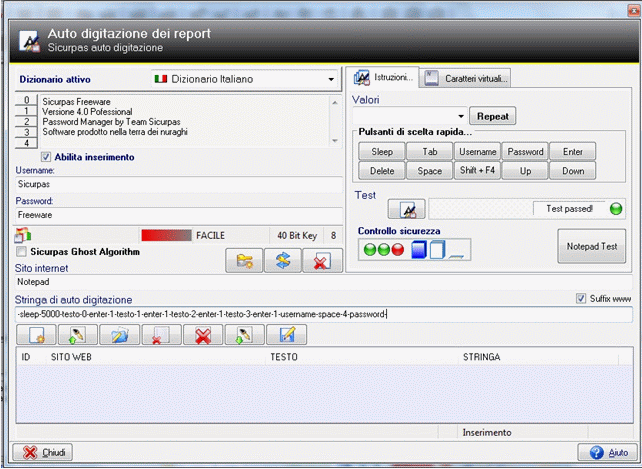The height and width of the screenshot is (469, 642).
Task: Click the Username field containing Sicurpas
Action: [179, 184]
